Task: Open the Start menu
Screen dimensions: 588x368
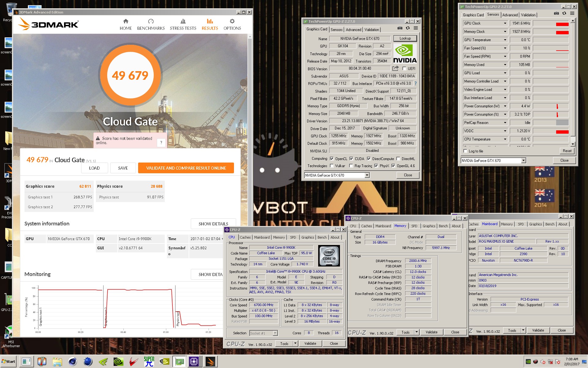Action: 9,362
